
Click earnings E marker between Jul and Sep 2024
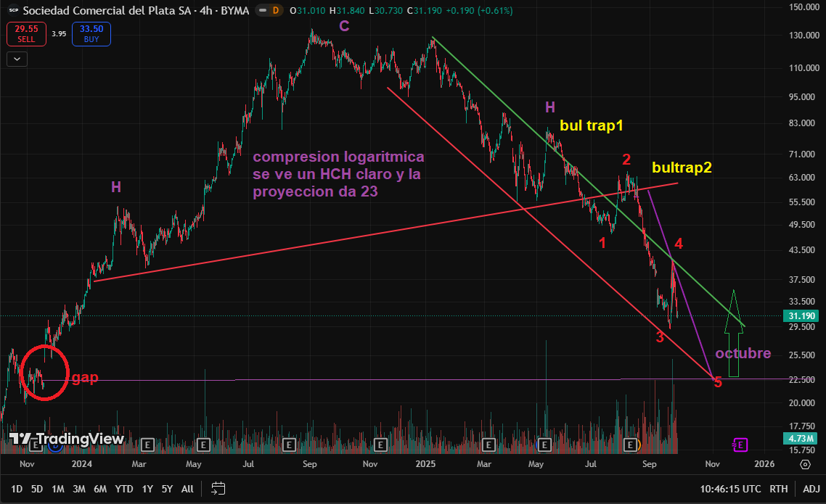coord(289,445)
